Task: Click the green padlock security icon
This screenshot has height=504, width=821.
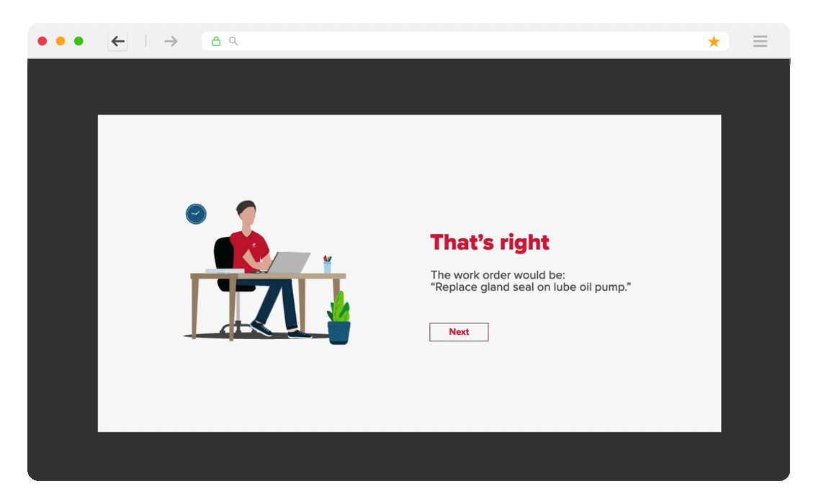Action: click(216, 41)
